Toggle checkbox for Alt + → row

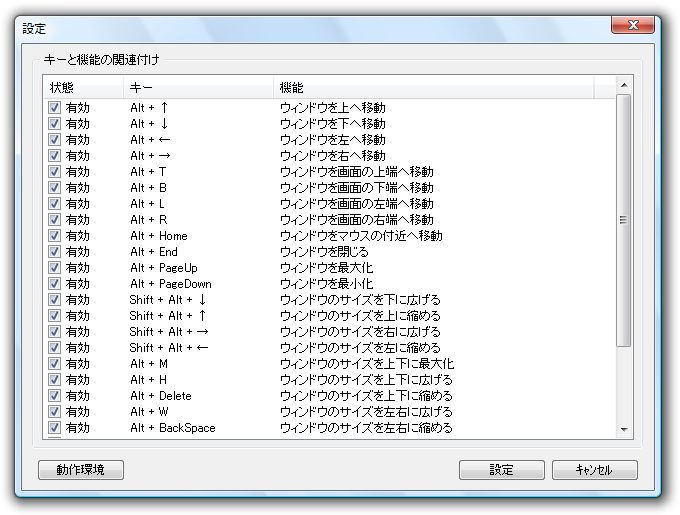tap(54, 156)
